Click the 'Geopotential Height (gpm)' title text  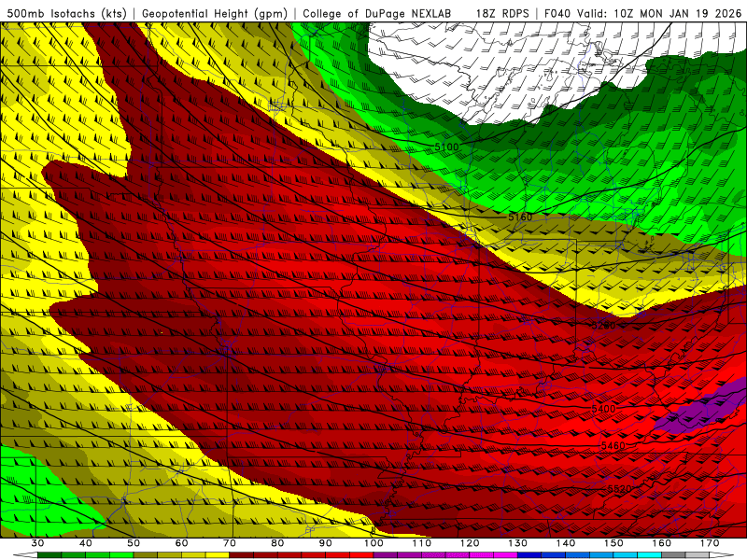[215, 13]
